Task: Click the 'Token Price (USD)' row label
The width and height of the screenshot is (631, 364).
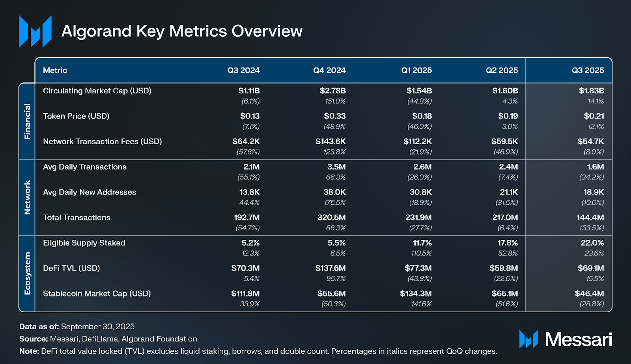Action: pos(76,116)
